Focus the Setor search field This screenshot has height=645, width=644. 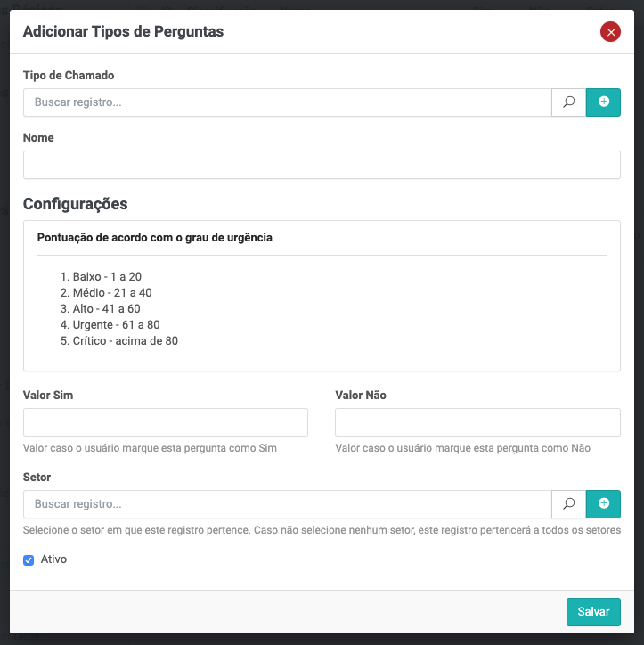point(287,504)
